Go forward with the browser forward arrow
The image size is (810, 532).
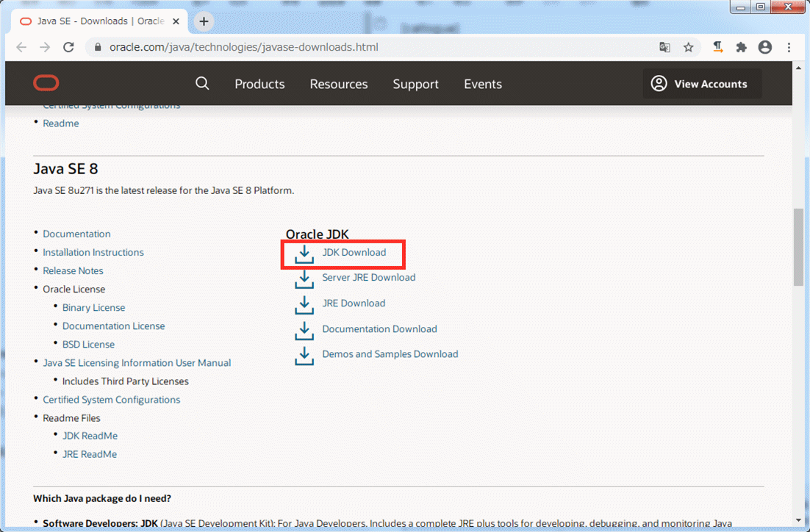[45, 47]
